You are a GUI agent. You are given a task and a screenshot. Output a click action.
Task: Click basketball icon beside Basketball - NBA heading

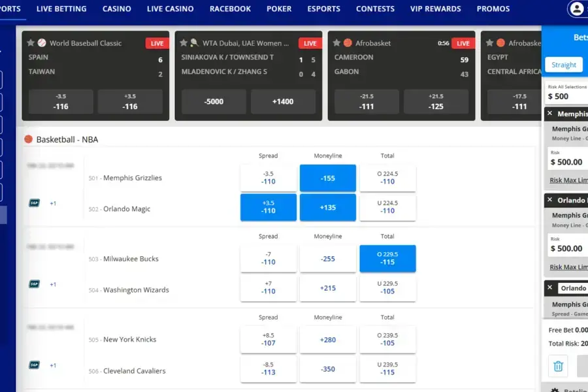(x=28, y=139)
